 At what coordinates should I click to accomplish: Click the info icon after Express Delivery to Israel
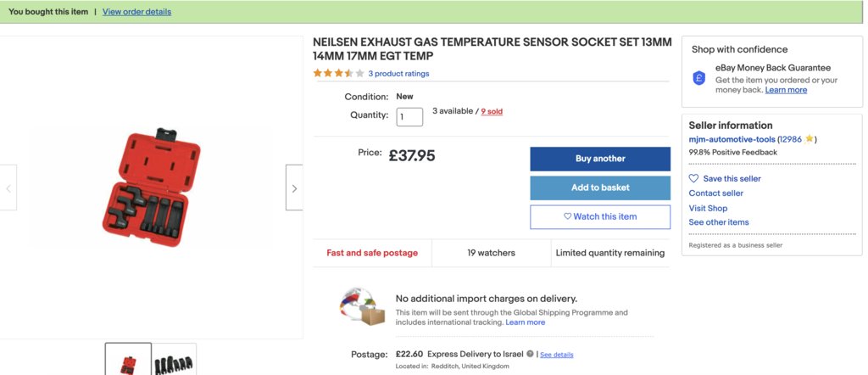[531, 354]
